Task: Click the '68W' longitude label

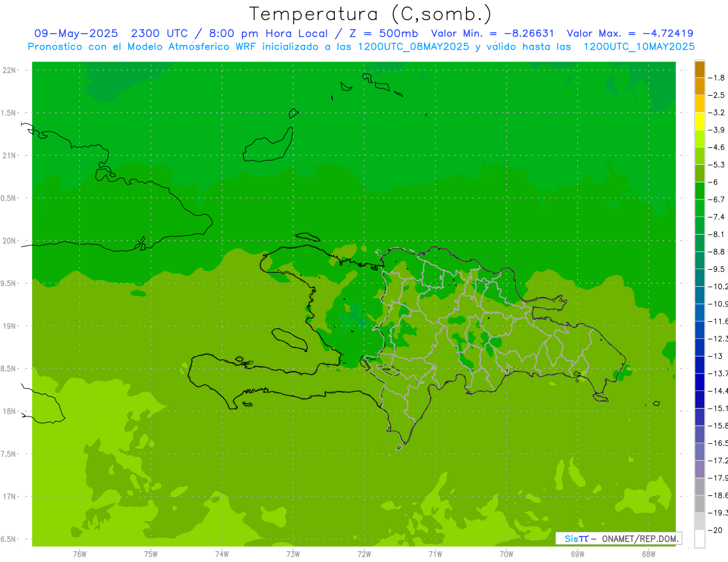Action: (649, 554)
